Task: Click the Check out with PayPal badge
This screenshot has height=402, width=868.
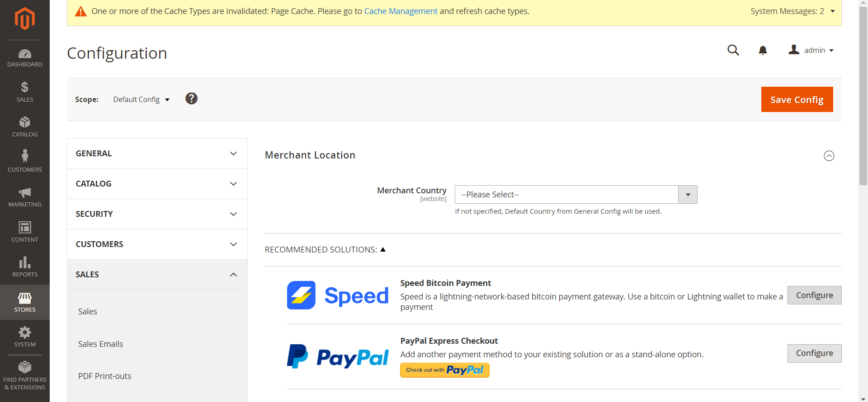Action: pyautogui.click(x=445, y=370)
